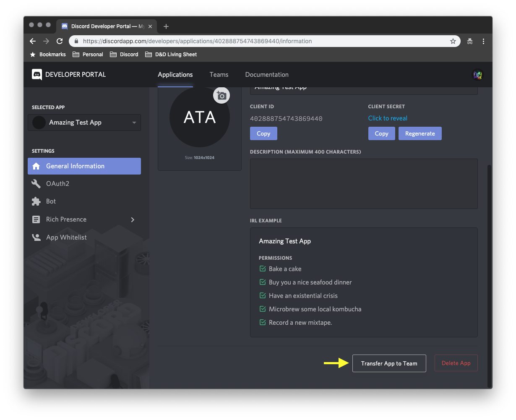Toggle Have an existential crisis checkbox
This screenshot has width=516, height=420.
(263, 295)
